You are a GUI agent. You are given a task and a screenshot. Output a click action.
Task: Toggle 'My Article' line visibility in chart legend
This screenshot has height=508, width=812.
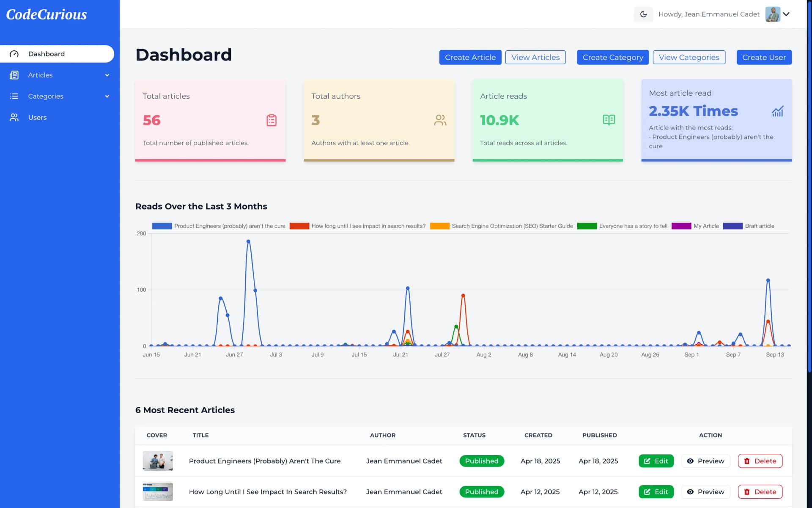coord(705,226)
